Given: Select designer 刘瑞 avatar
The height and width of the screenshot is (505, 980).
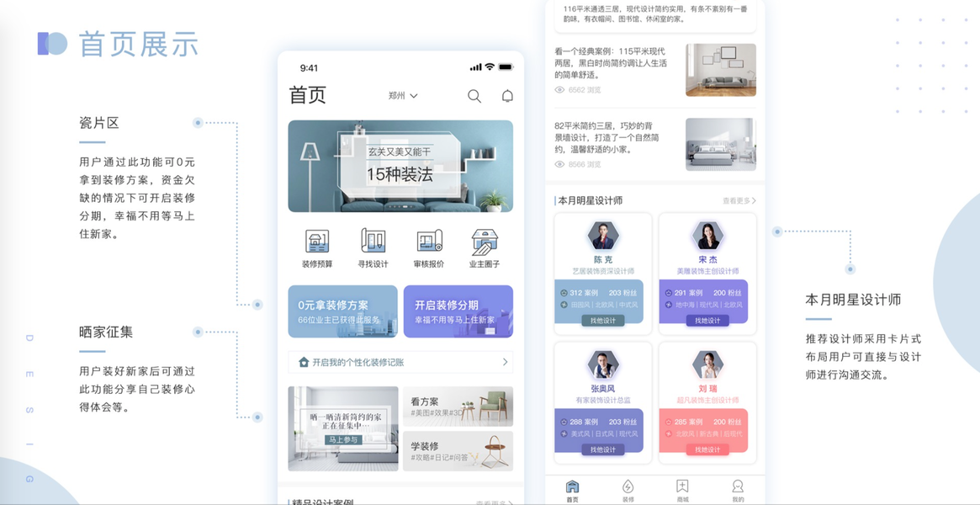Looking at the screenshot, I should click(707, 365).
